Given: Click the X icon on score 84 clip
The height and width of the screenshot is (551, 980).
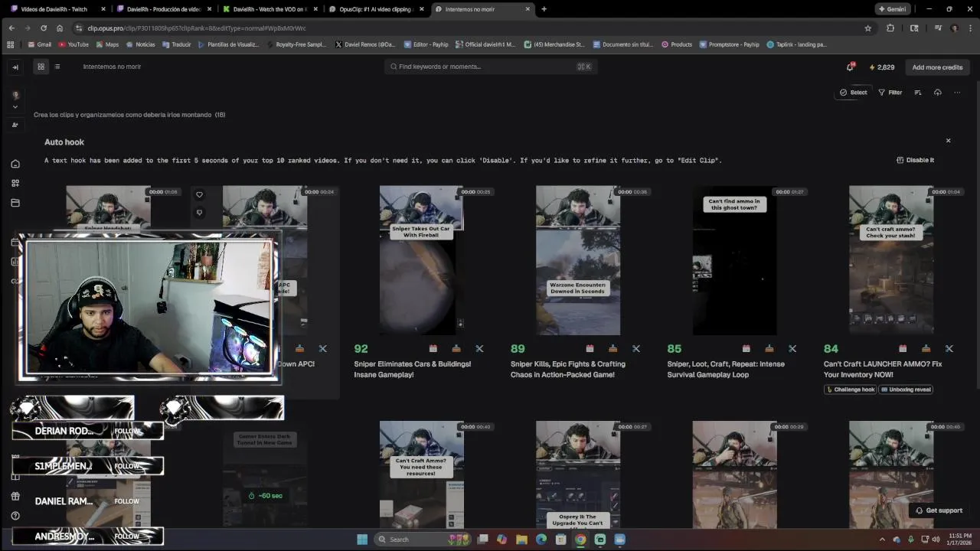Looking at the screenshot, I should point(949,349).
